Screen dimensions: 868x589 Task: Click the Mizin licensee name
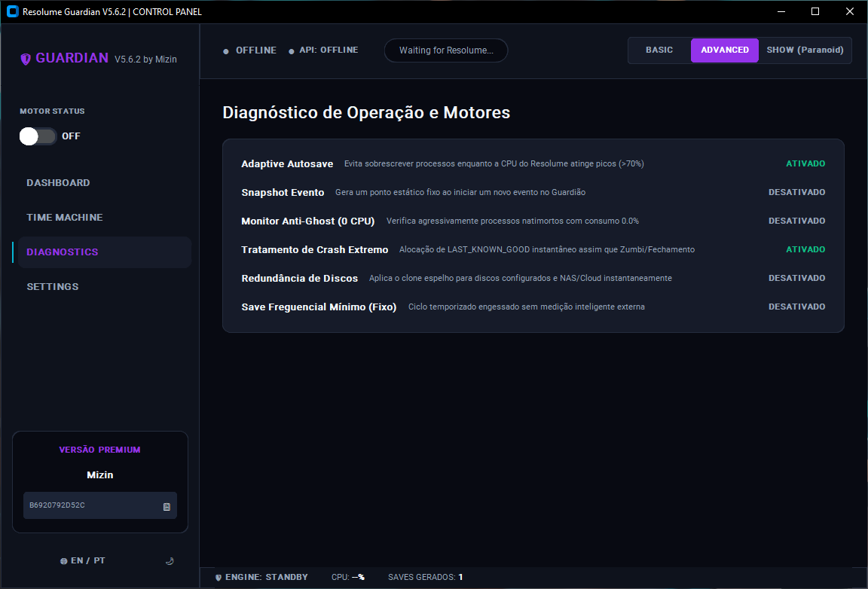(100, 475)
